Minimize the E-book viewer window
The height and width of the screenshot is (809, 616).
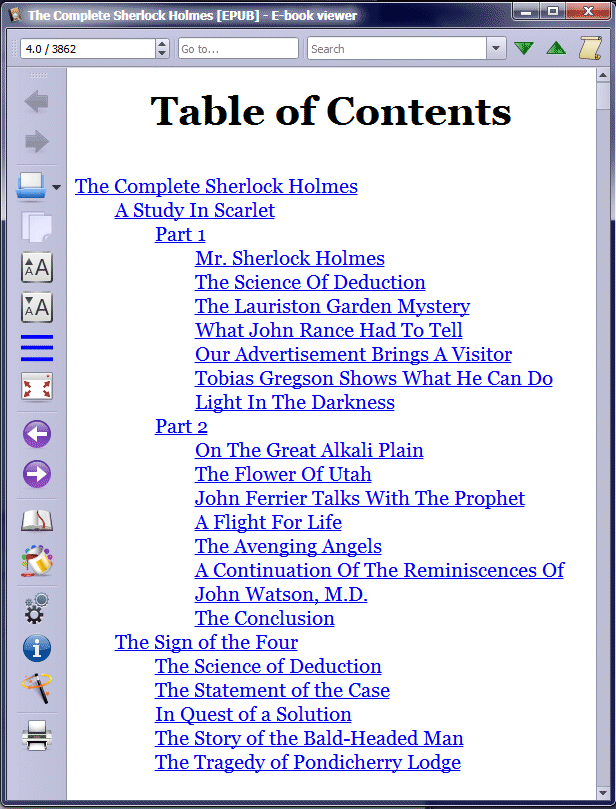click(x=527, y=11)
